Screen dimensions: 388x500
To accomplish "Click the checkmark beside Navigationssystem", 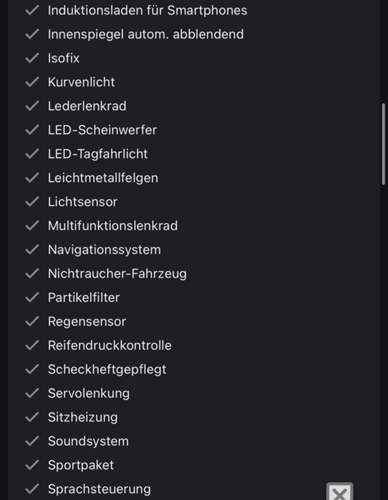I will point(32,250).
